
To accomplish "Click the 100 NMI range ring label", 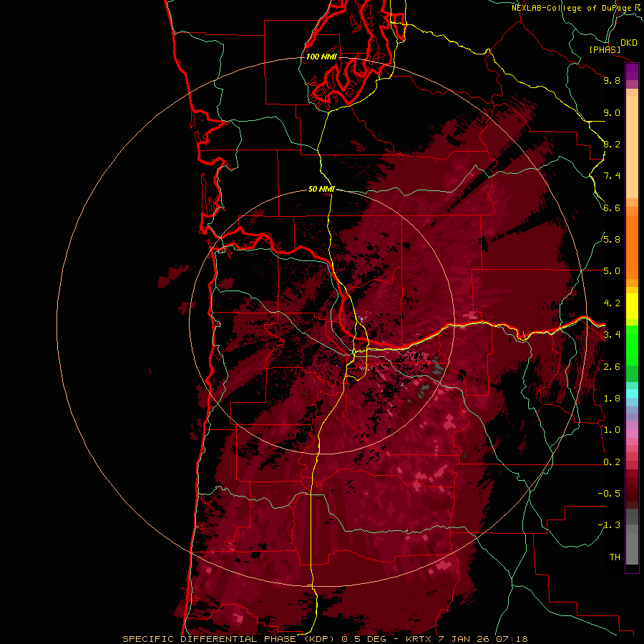I will [321, 57].
